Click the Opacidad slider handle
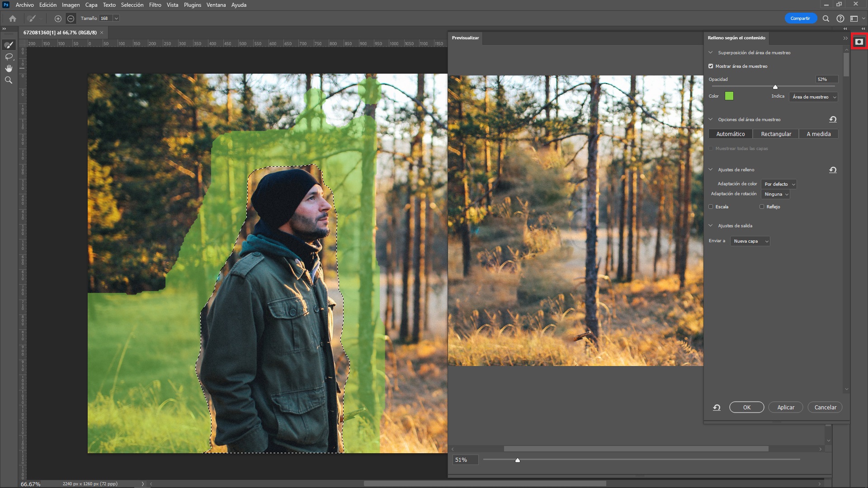 pos(775,87)
